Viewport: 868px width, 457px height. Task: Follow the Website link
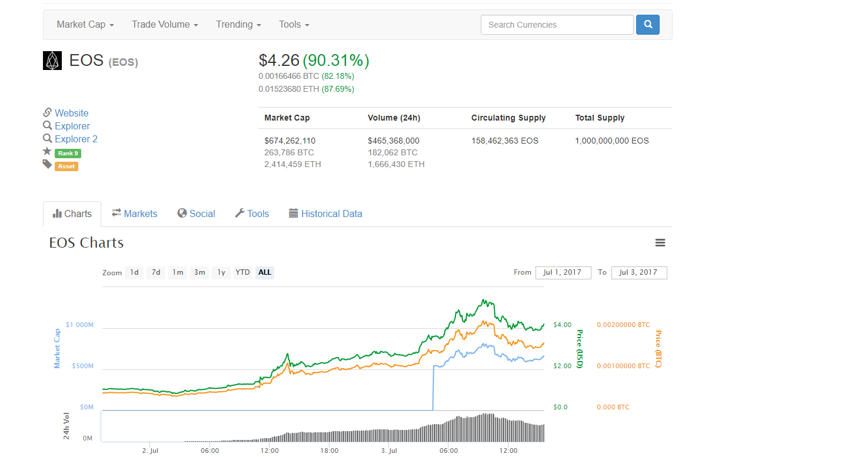pyautogui.click(x=72, y=113)
